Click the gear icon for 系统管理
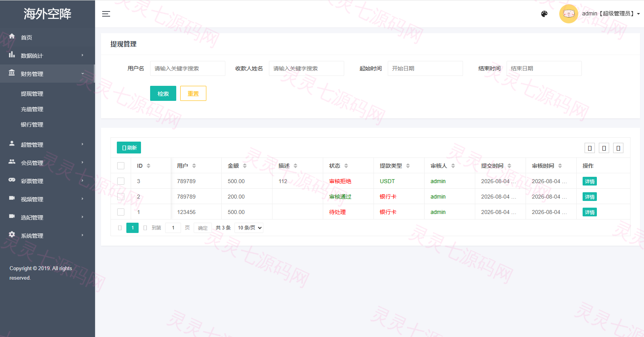The width and height of the screenshot is (644, 337). click(12, 235)
